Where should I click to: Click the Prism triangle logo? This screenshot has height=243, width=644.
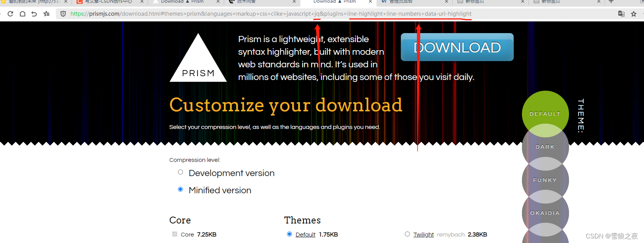(198, 58)
